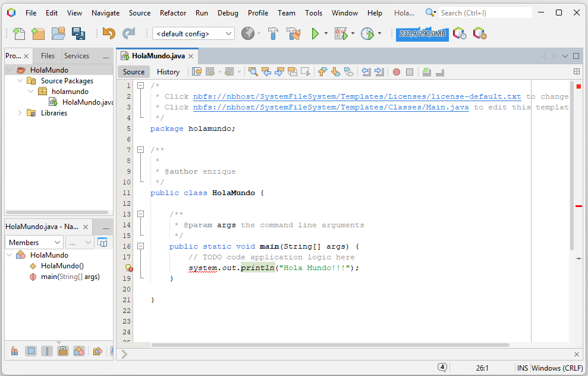The image size is (588, 376).
Task: Click the Find Previous Occurrence icon
Action: click(266, 71)
